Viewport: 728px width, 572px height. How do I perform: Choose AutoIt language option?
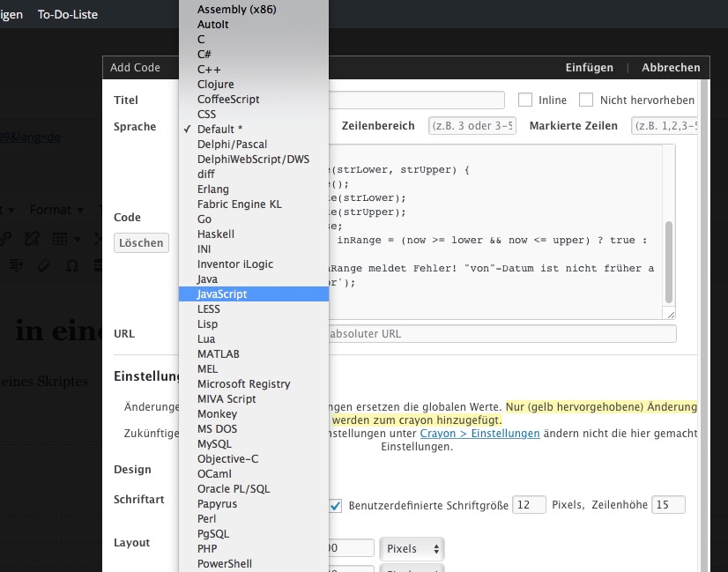(254, 24)
